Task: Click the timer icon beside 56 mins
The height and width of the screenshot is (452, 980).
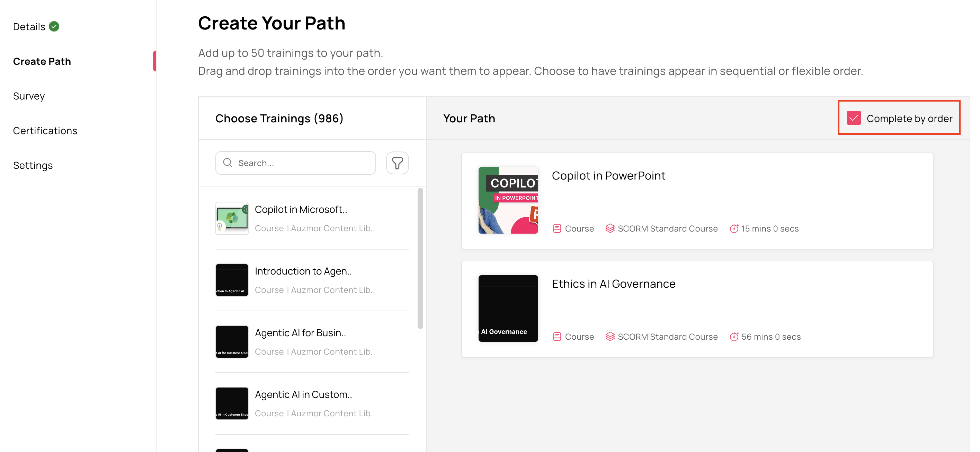Action: (734, 337)
